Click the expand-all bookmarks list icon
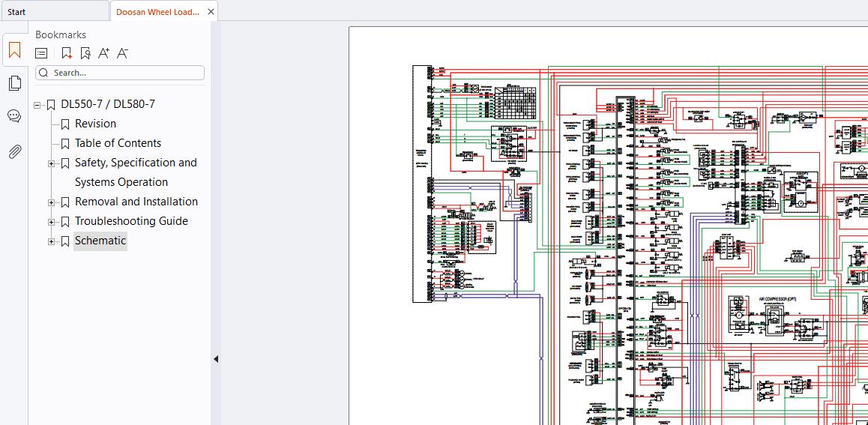 click(x=41, y=53)
